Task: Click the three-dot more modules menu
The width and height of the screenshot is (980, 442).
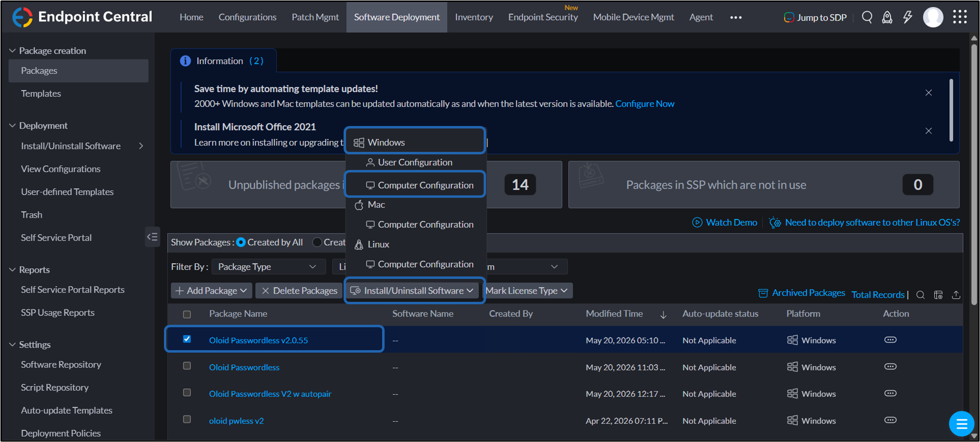Action: (735, 18)
